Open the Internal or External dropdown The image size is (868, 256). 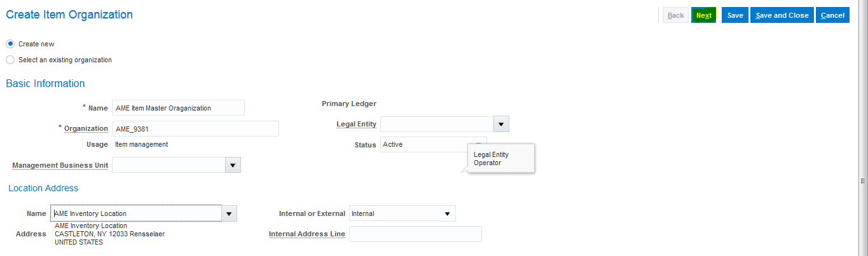402,213
